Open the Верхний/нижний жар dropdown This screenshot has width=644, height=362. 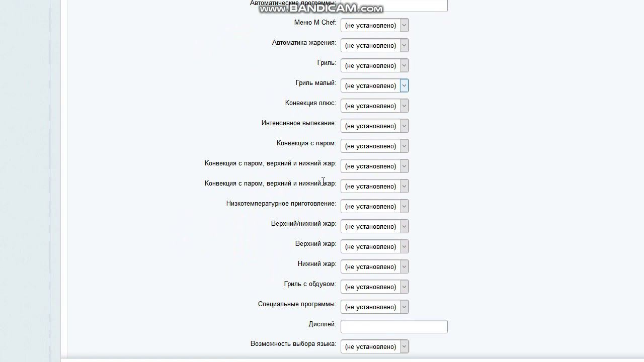[374, 226]
